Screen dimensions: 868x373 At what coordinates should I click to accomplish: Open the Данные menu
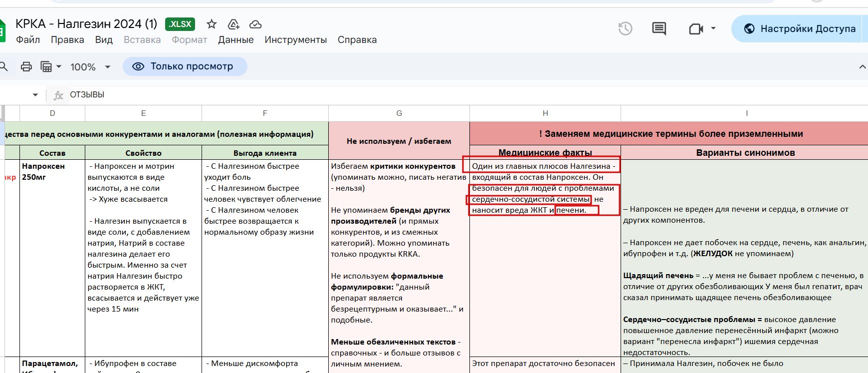(x=236, y=40)
